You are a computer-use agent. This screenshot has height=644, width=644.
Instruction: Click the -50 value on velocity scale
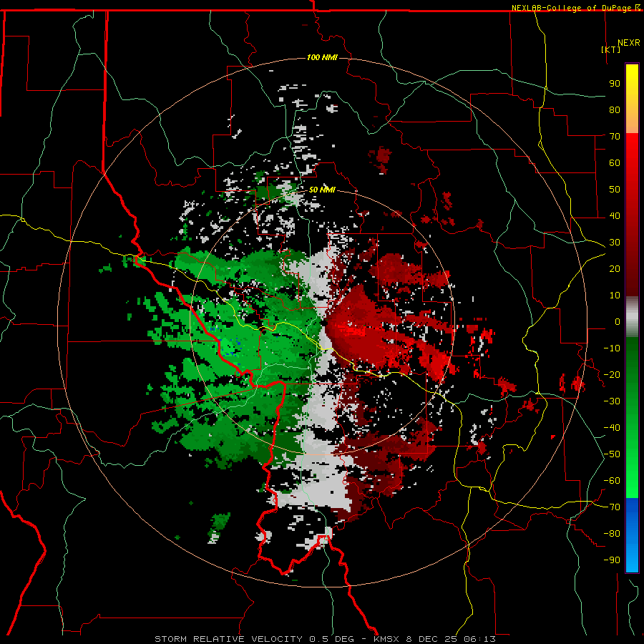tap(612, 454)
